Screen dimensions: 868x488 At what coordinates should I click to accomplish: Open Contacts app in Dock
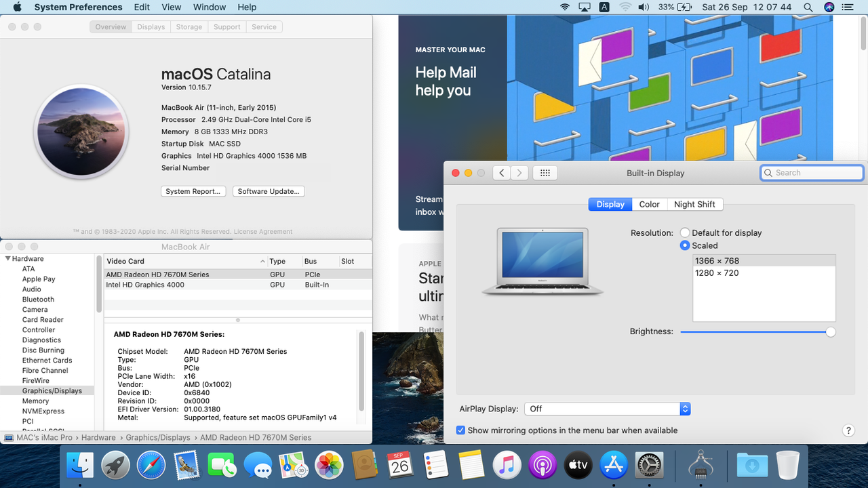click(x=365, y=465)
